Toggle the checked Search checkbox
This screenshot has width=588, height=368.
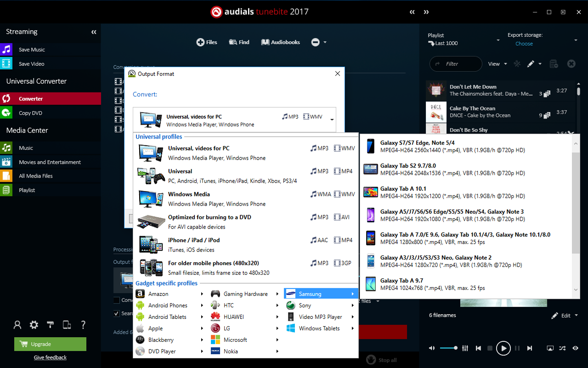coord(117,313)
